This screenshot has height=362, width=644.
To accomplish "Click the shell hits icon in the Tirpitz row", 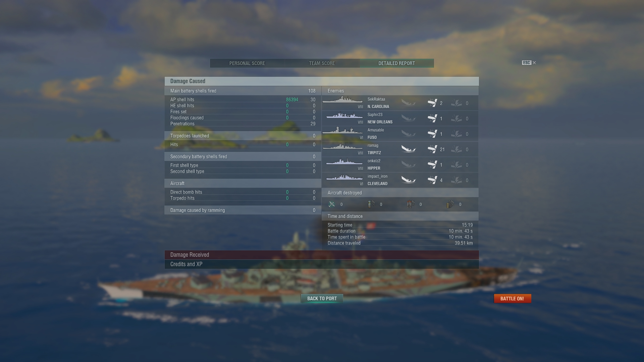I will click(432, 149).
